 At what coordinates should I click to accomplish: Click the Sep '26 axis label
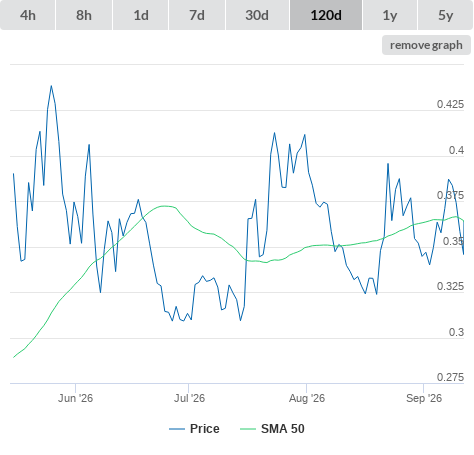(x=424, y=398)
